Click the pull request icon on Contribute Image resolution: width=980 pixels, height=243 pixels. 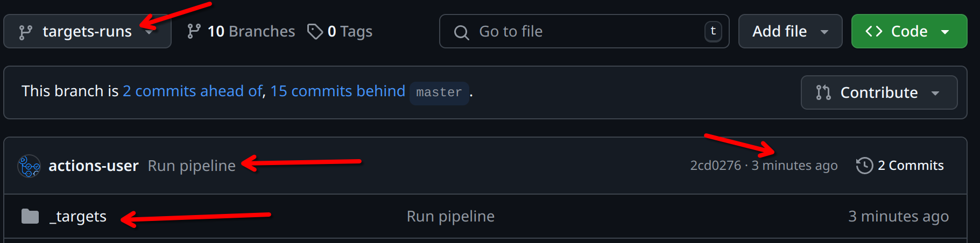(823, 92)
